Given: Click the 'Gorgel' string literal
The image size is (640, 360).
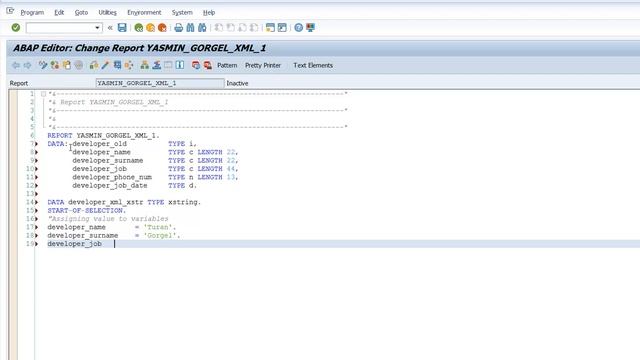Looking at the screenshot, I should pos(162,236).
